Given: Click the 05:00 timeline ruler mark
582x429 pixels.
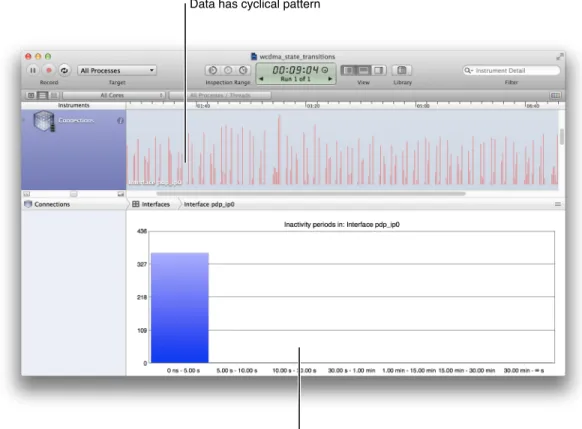Looking at the screenshot, I should [423, 106].
